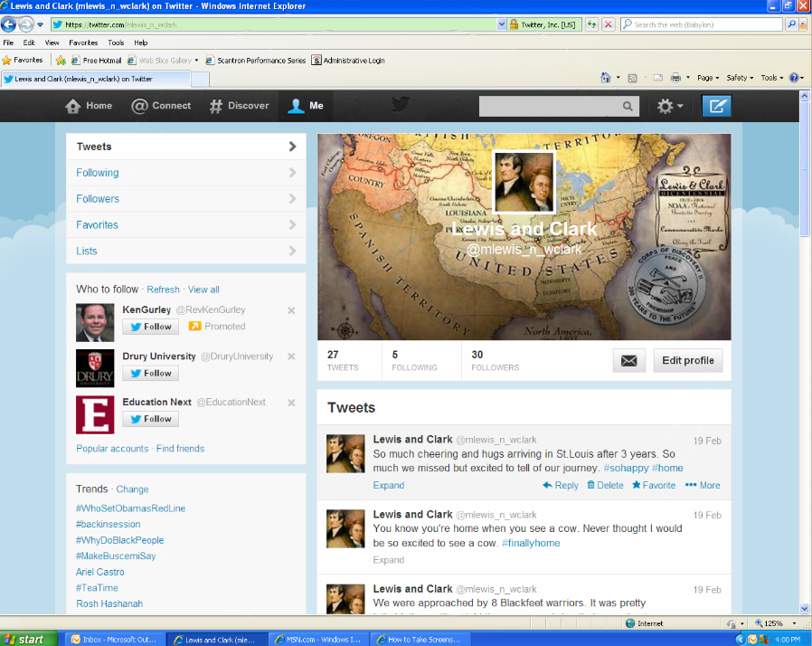
Task: Open the address bar dropdown arrow
Action: pyautogui.click(x=501, y=24)
